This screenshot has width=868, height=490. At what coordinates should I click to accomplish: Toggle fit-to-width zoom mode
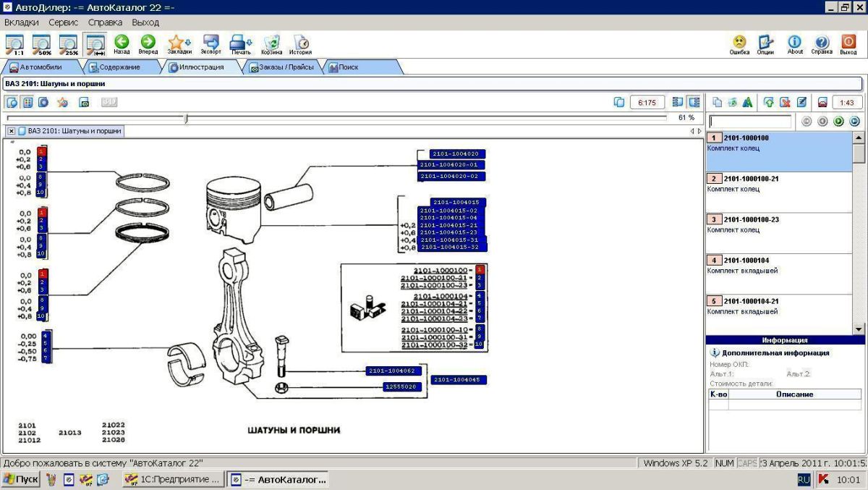pos(95,45)
